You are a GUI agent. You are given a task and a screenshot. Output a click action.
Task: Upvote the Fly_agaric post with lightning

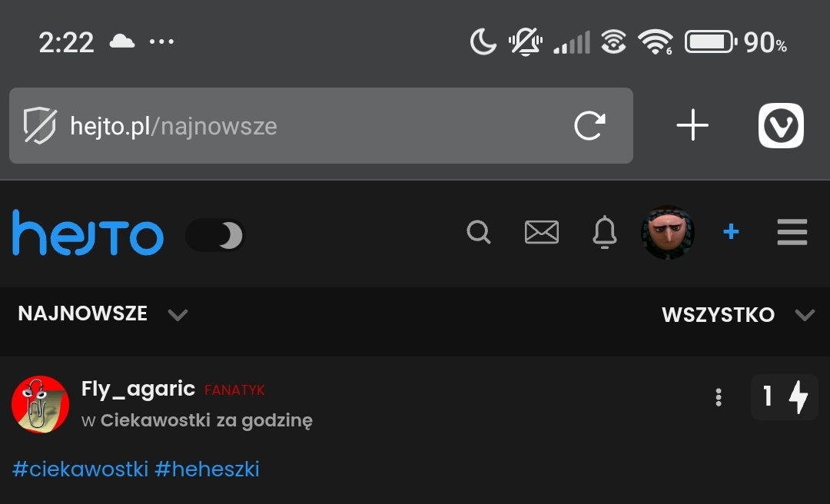tap(798, 397)
